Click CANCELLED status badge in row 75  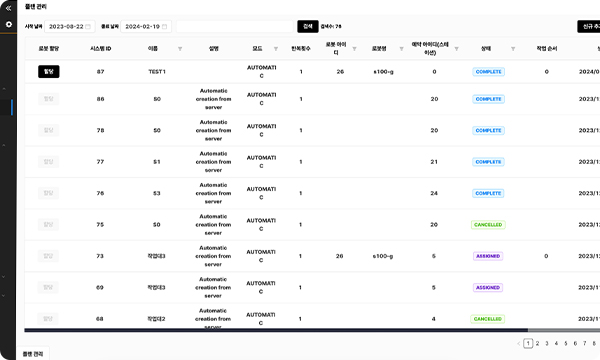488,225
